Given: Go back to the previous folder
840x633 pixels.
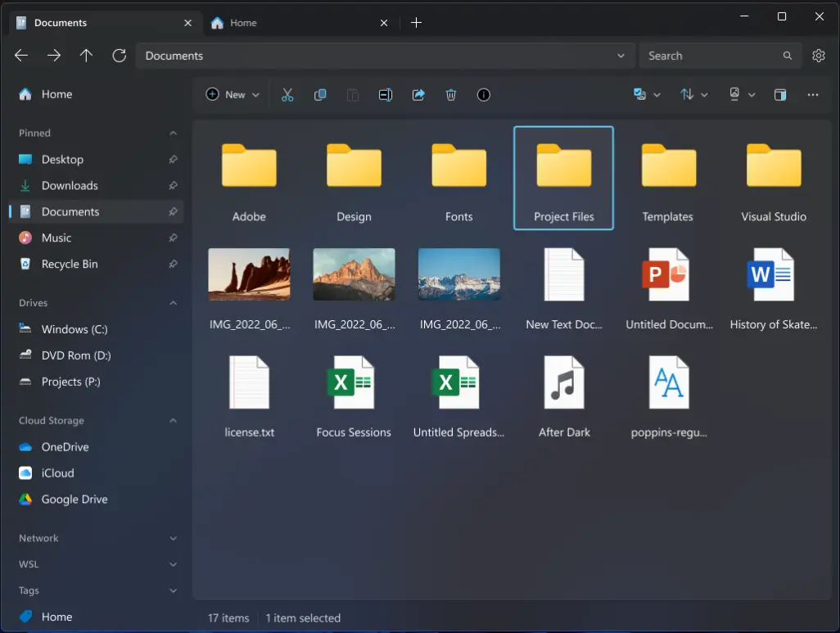Looking at the screenshot, I should click(20, 55).
